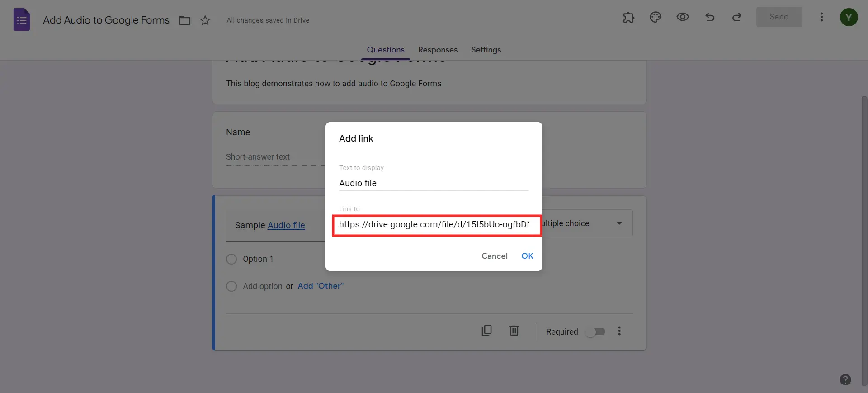This screenshot has height=393, width=868.
Task: Star the form with star icon
Action: [205, 20]
